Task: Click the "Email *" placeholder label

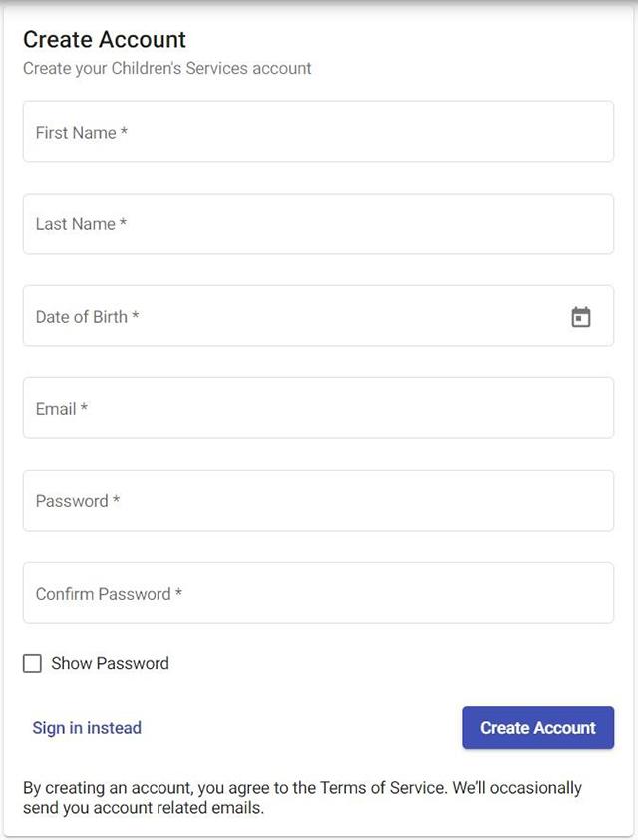Action: coord(62,409)
